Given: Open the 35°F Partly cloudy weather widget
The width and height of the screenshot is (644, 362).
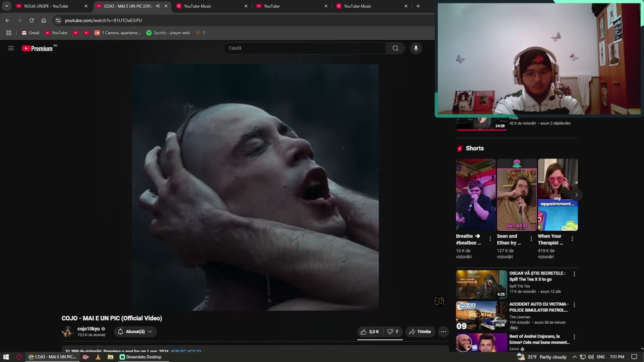Looking at the screenshot, I should (542, 357).
